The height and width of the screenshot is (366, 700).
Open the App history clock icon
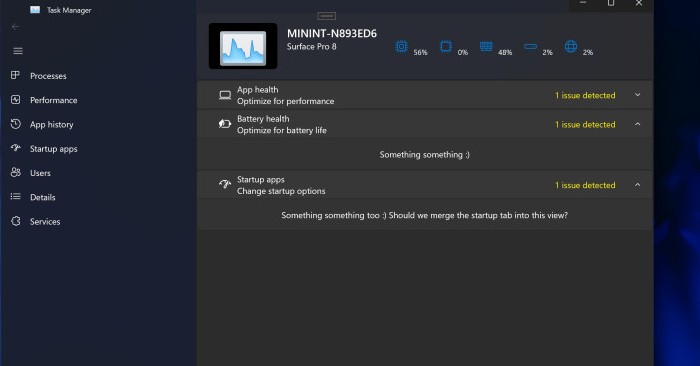[16, 124]
